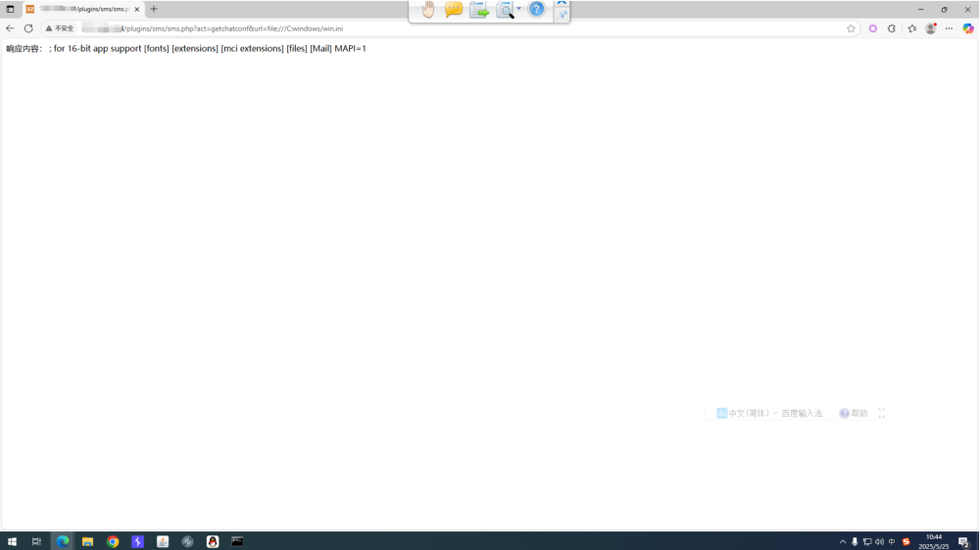Add this page to favorites star
The image size is (980, 550).
pyautogui.click(x=851, y=28)
